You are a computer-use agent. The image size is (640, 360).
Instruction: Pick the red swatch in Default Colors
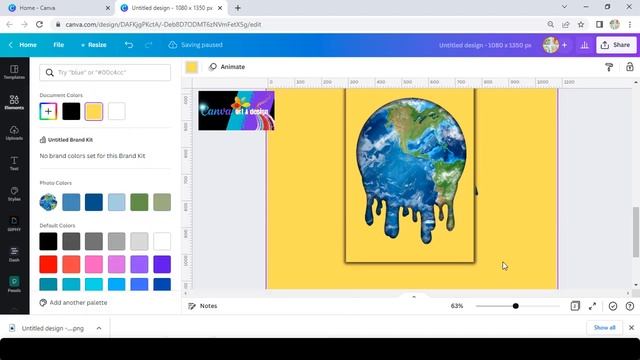[48, 264]
